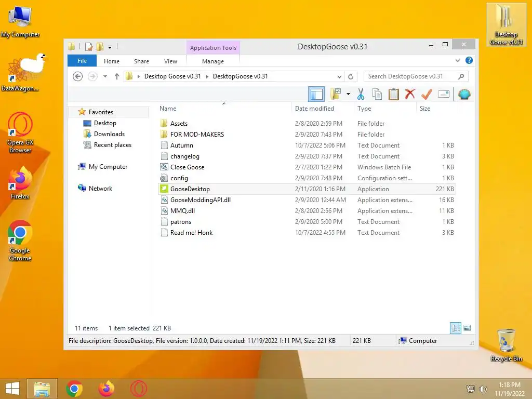532x399 pixels.
Task: Sort by the Name column header
Action: coord(224,108)
